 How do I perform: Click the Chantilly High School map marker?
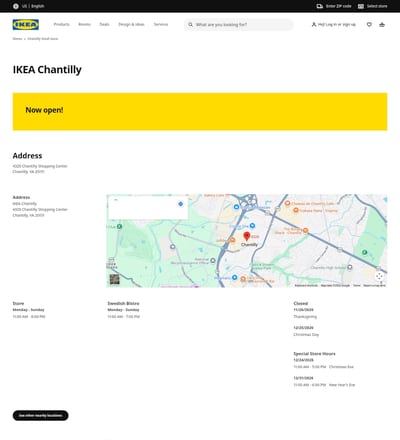[350, 267]
